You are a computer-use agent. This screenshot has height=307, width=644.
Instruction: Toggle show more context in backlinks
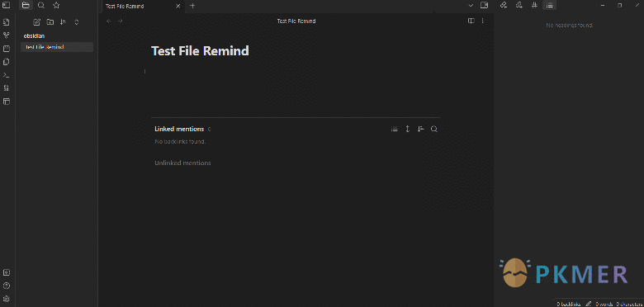pyautogui.click(x=407, y=129)
